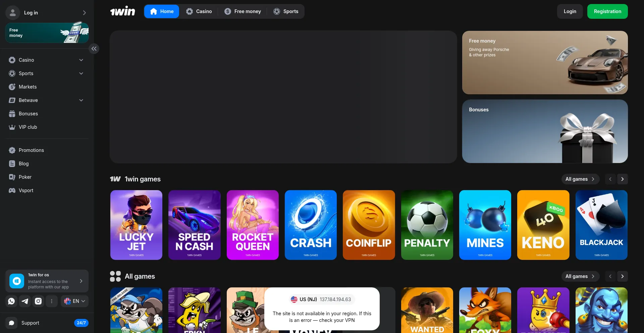Click the user avatar icon beside Log in
Viewport: 644px width, 333px height.
tap(13, 13)
